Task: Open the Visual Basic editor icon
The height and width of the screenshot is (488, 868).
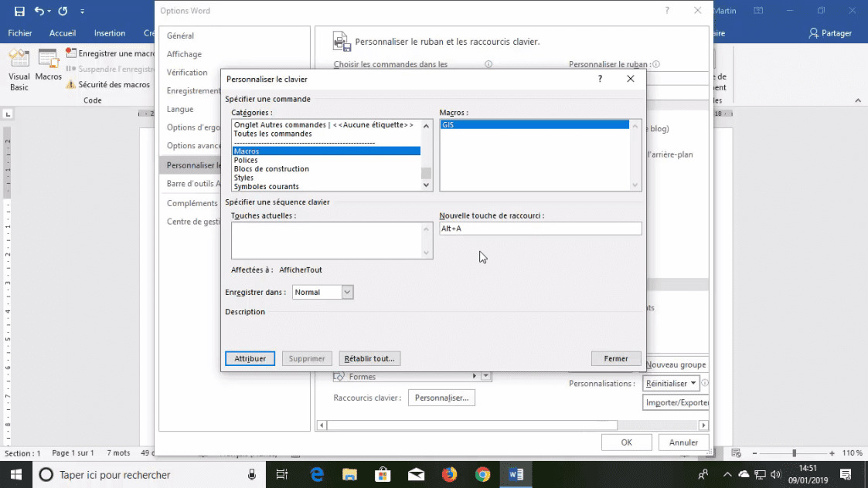Action: [x=19, y=69]
